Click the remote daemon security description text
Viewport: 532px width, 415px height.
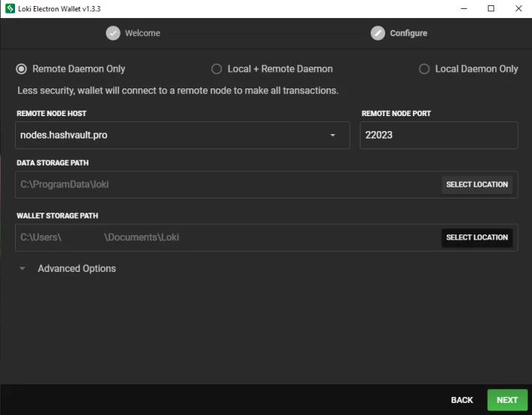(x=178, y=91)
